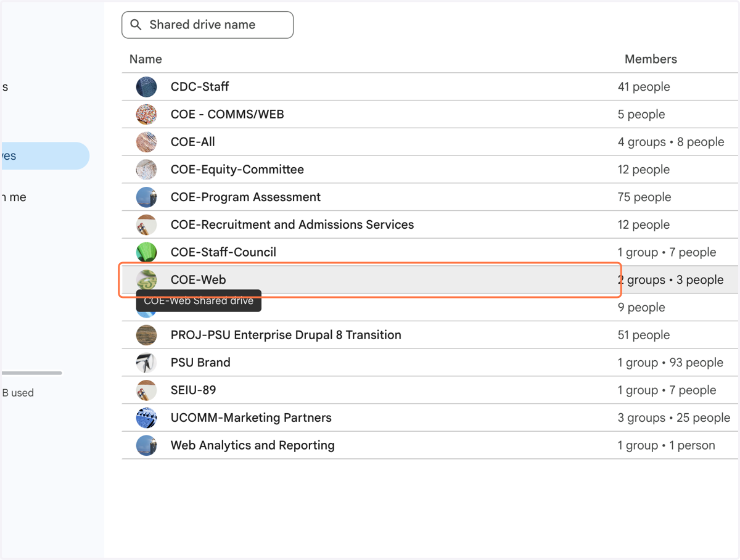
Task: Click the search magnifier icon
Action: [136, 25]
